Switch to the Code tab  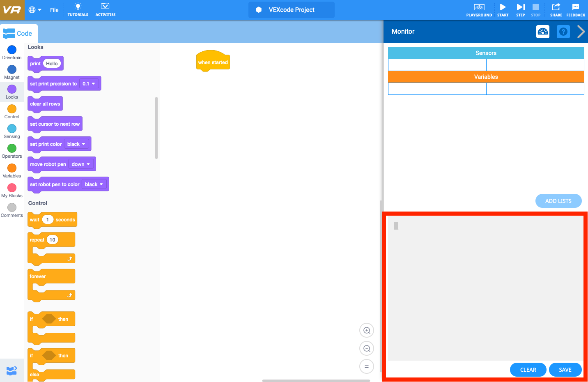(19, 33)
